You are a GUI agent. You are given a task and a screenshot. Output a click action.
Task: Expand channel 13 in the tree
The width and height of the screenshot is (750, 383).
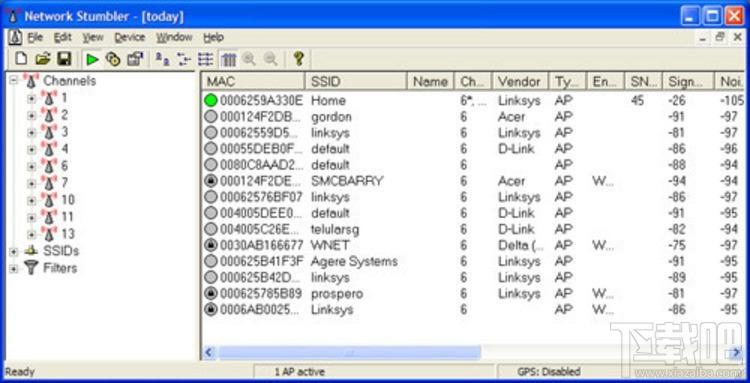coord(32,234)
